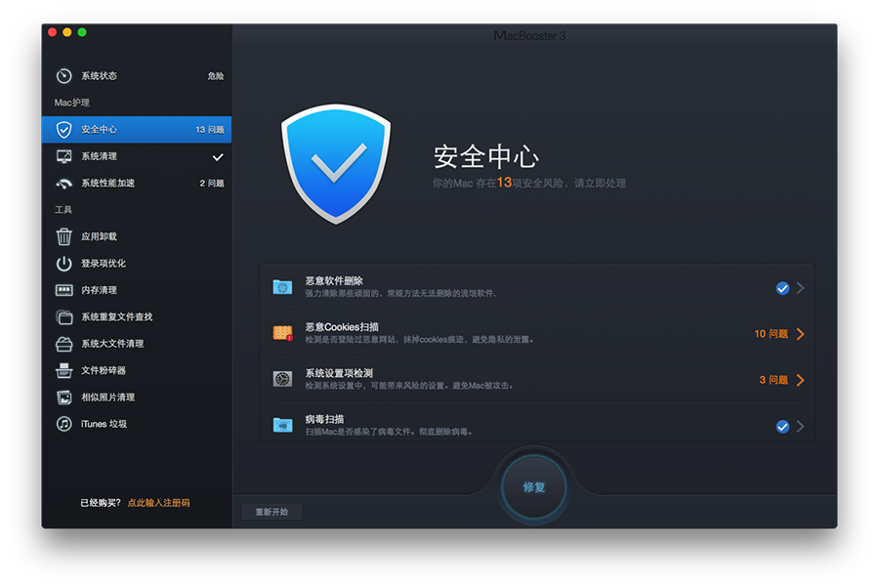Screen dimensions: 879x588
Task: Click the 系统大文件清理 box icon
Action: coord(63,344)
